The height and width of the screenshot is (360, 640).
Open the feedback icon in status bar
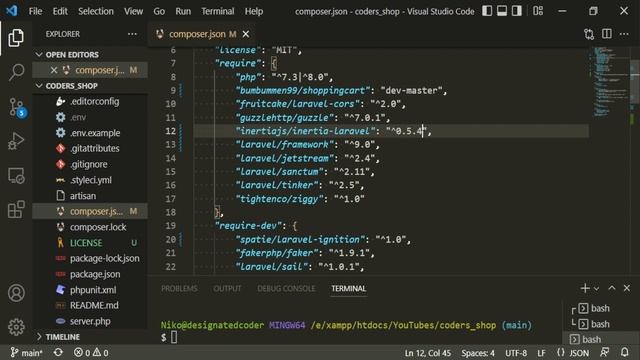click(x=605, y=352)
